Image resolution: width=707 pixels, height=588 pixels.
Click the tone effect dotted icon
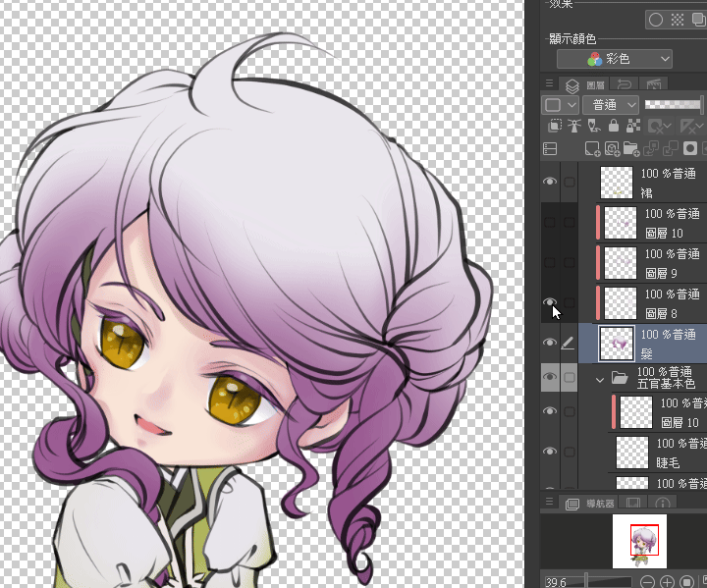(x=678, y=20)
